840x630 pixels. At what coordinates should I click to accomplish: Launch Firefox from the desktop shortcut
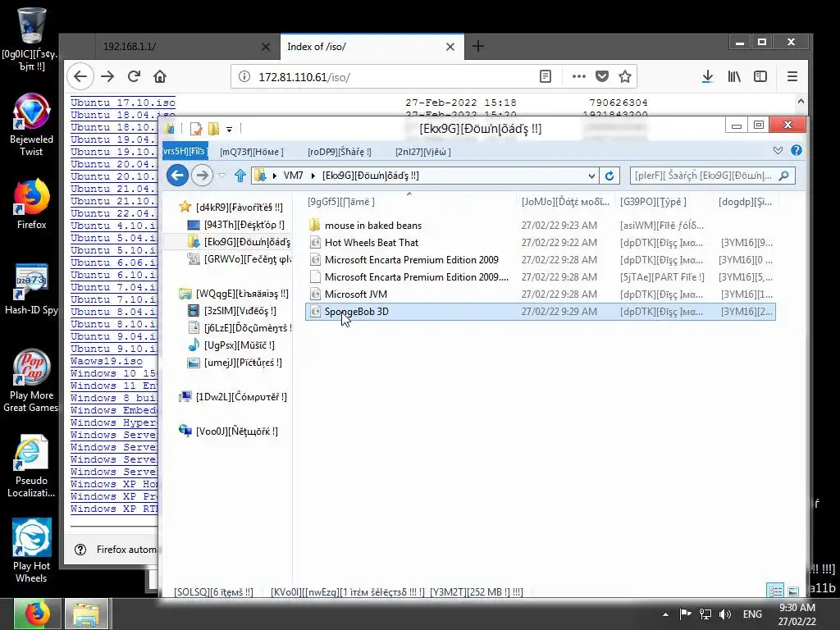[x=31, y=204]
